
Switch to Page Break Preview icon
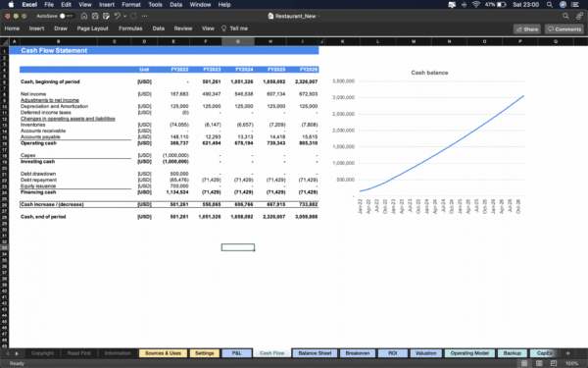(554, 363)
